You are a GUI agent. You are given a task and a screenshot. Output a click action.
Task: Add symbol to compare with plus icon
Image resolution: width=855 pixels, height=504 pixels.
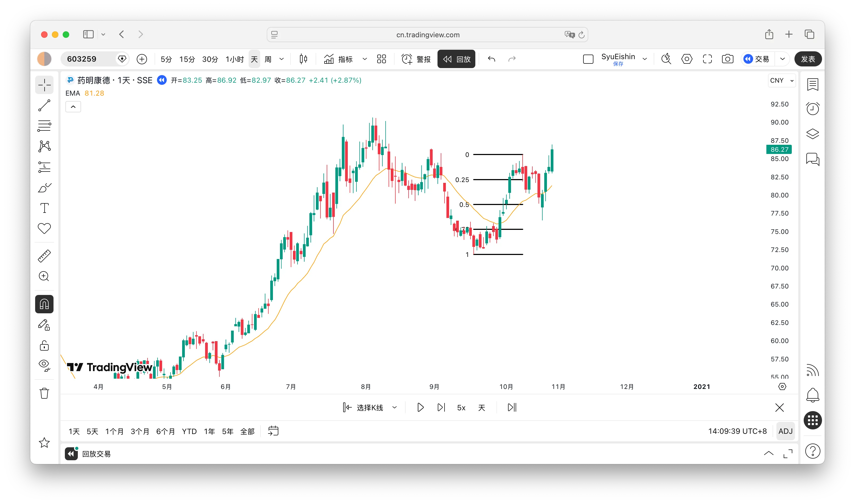click(142, 59)
